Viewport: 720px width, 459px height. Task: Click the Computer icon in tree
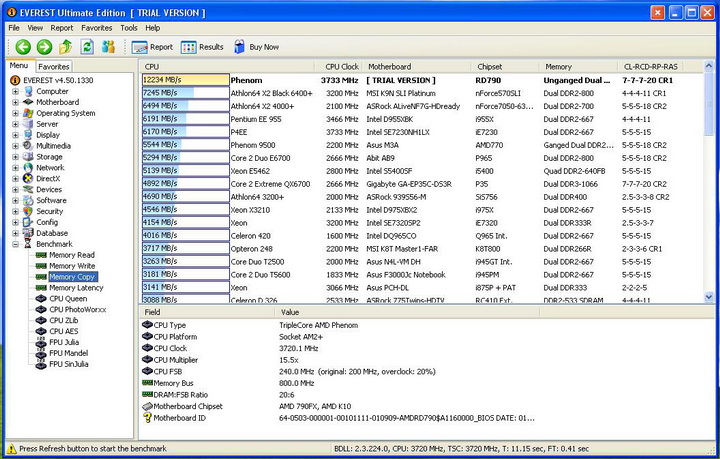(x=28, y=91)
